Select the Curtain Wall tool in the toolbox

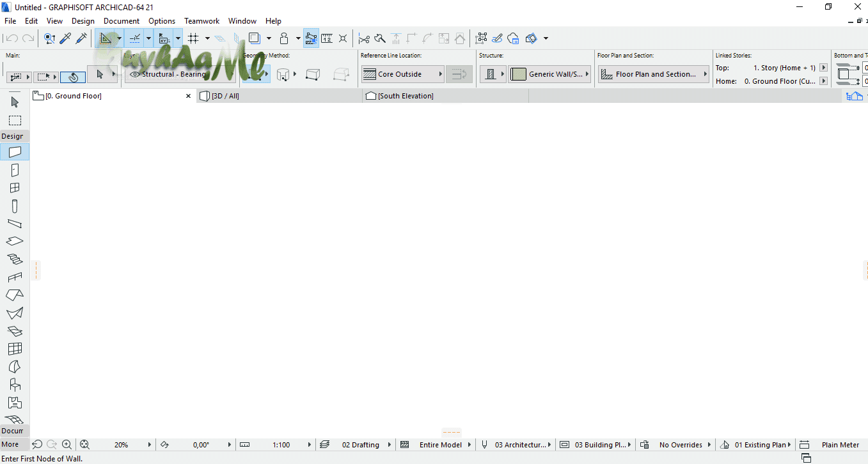tap(15, 349)
